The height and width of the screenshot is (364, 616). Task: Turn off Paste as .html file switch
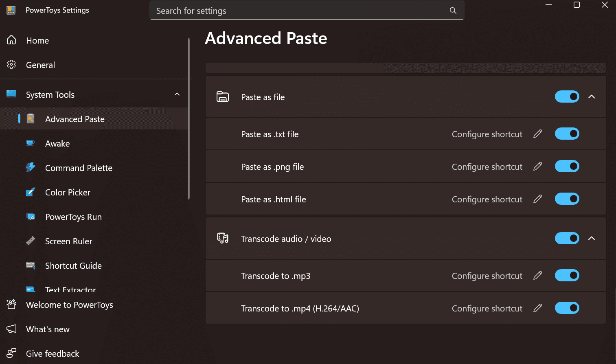(567, 199)
